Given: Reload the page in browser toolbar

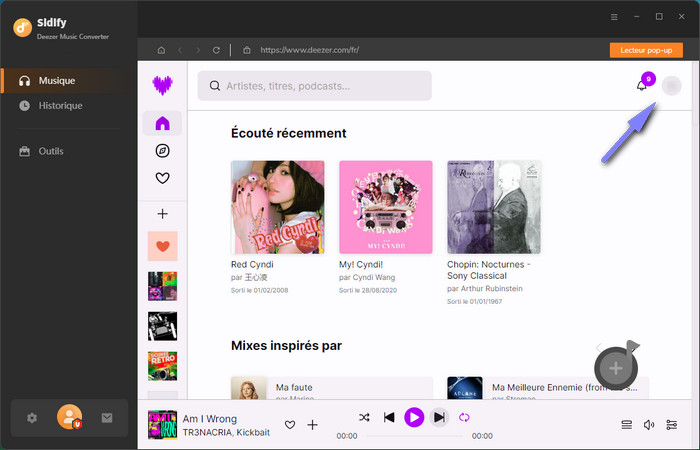Looking at the screenshot, I should pos(215,49).
